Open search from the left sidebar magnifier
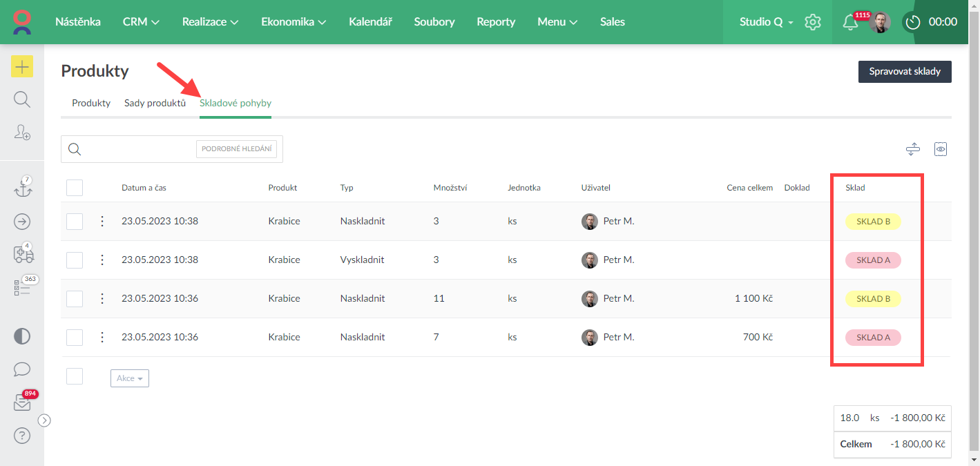The height and width of the screenshot is (466, 980). [x=22, y=99]
